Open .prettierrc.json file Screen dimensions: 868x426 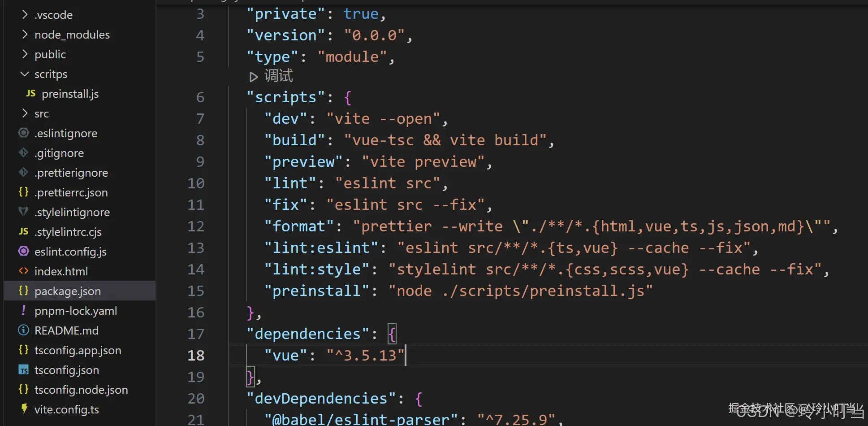[x=71, y=192]
